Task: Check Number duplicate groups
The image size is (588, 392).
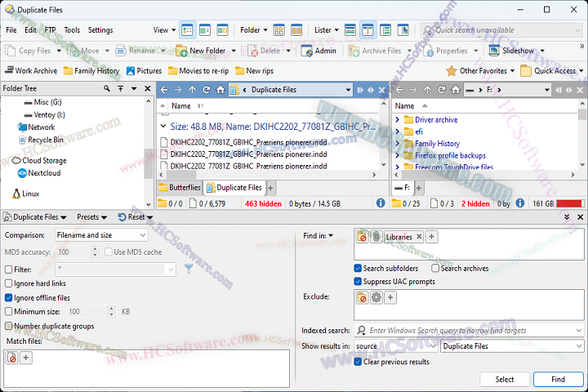Action: [9, 326]
